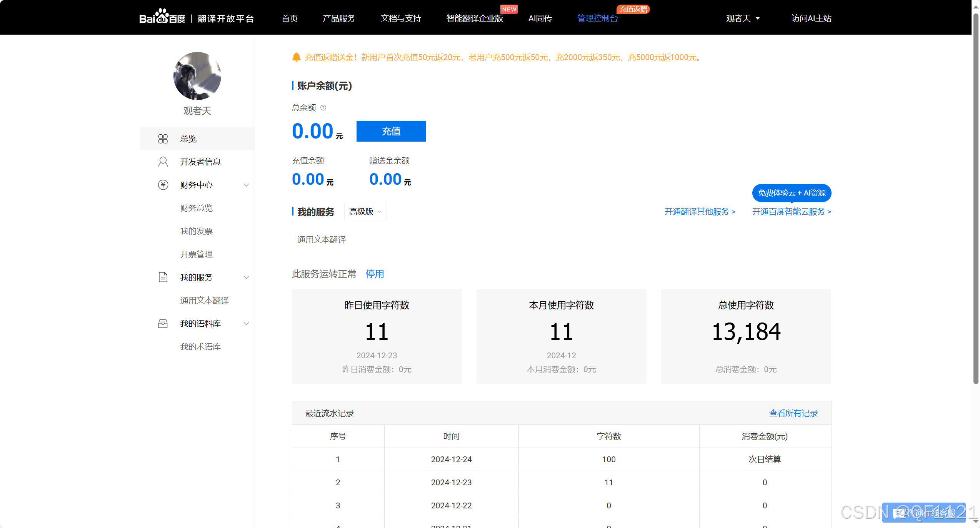This screenshot has height=528, width=980.
Task: Collapse the 财务中心 sidebar section
Action: point(246,185)
